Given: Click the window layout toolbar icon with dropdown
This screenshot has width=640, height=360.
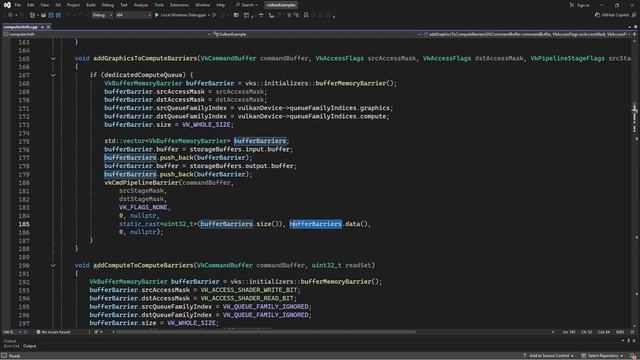Looking at the screenshot, I should 247,15.
